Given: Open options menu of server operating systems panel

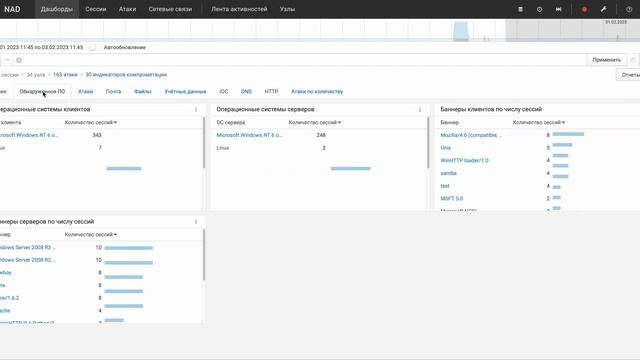Looking at the screenshot, I should 420,109.
